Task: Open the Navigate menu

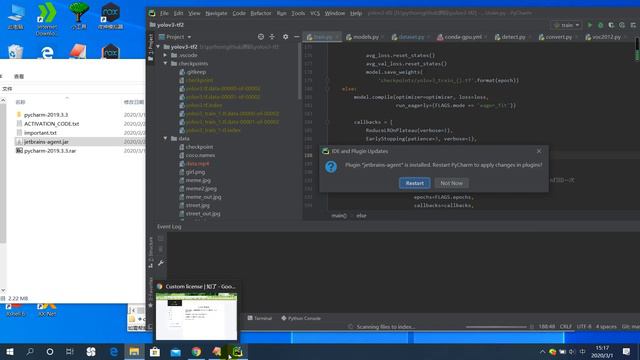Action: (216, 13)
